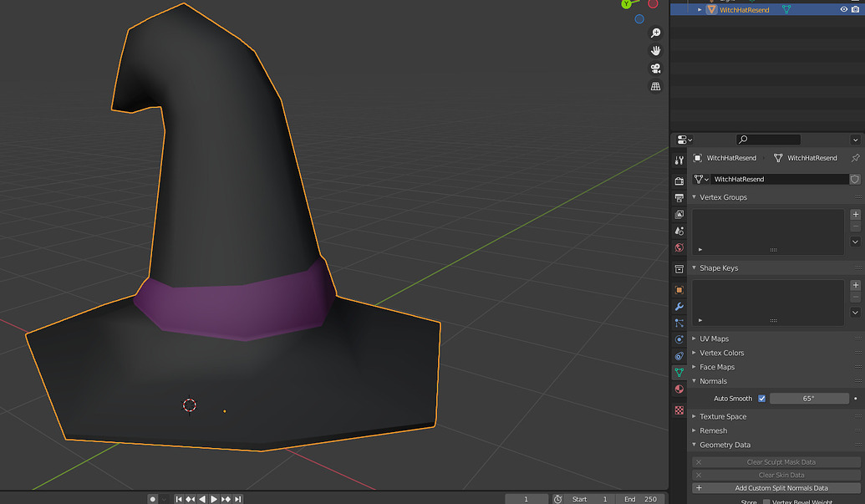Hide WitchHatResend in viewport via eye icon
The width and height of the screenshot is (865, 504).
(843, 9)
